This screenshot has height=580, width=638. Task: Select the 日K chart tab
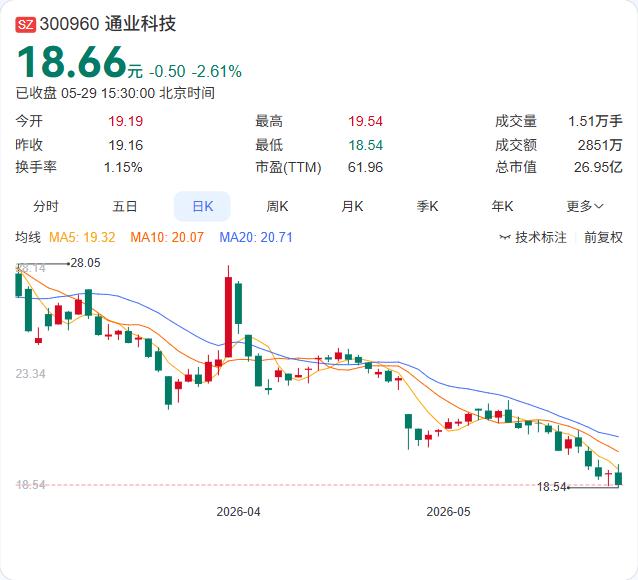[x=202, y=206]
